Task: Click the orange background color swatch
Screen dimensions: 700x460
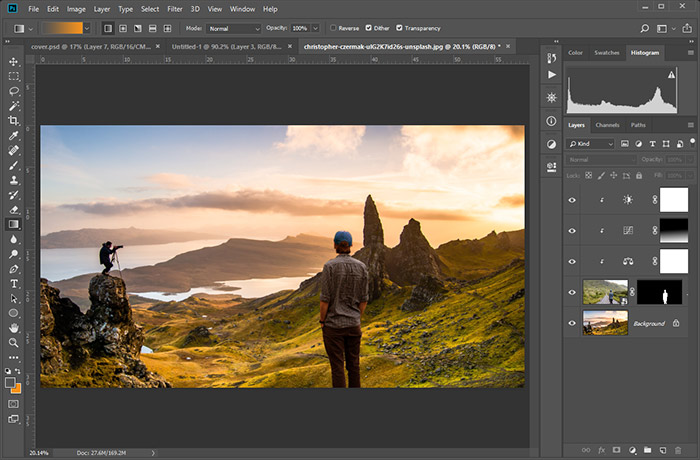Action: coord(18,387)
